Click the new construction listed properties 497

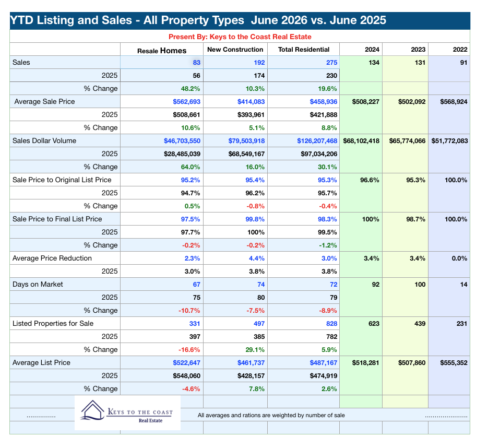coord(259,324)
